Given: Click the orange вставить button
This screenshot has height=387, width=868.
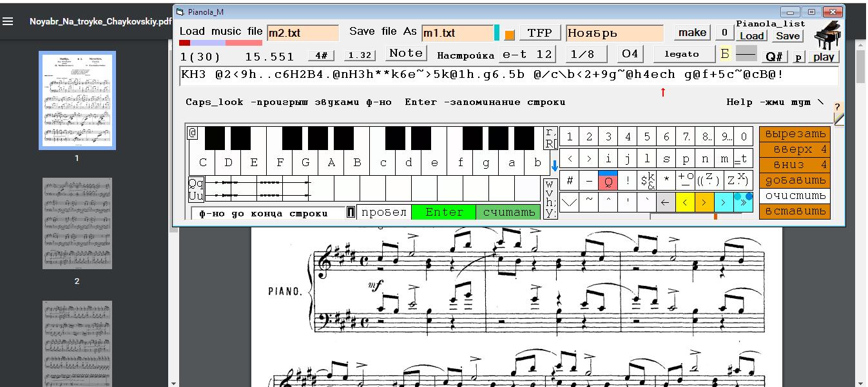Looking at the screenshot, I should tap(795, 211).
